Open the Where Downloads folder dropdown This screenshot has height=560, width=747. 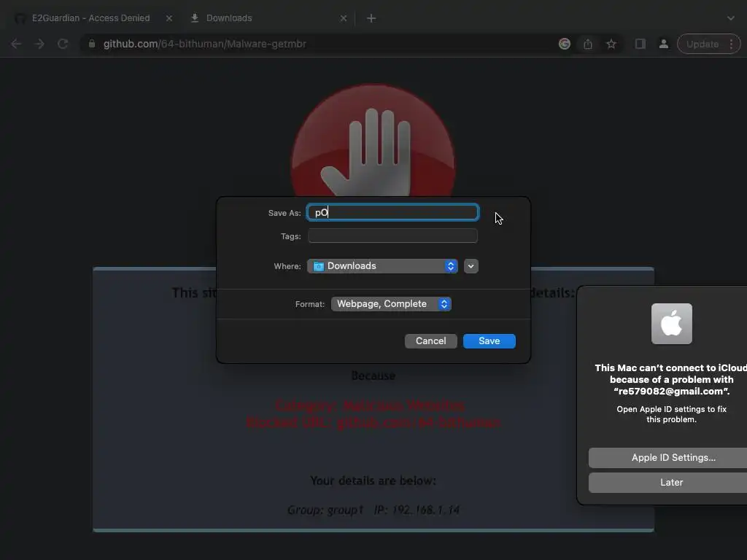pos(382,266)
